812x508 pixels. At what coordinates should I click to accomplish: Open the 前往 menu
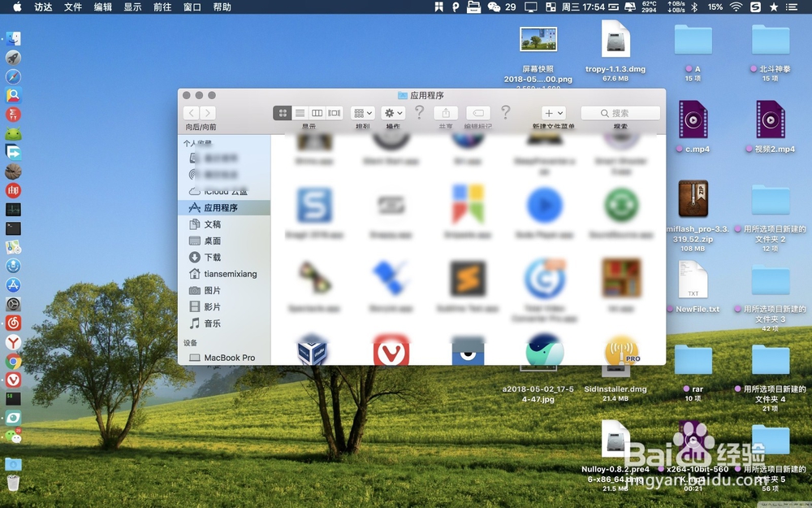162,7
